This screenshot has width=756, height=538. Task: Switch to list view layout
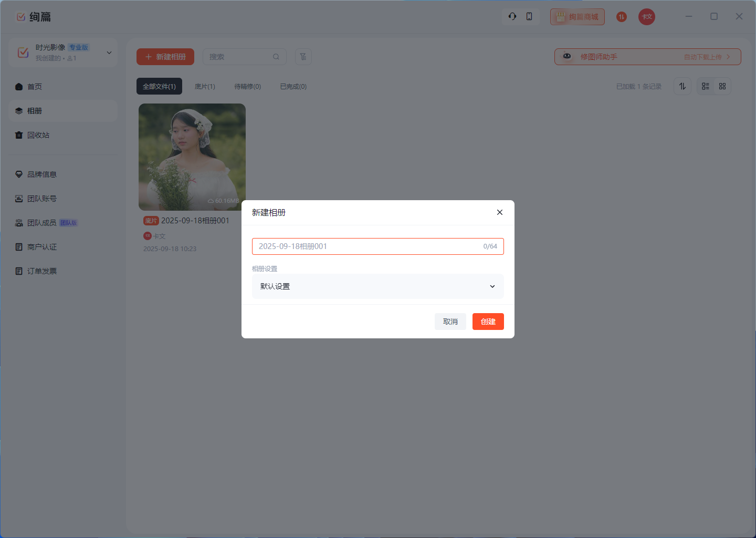tap(706, 86)
